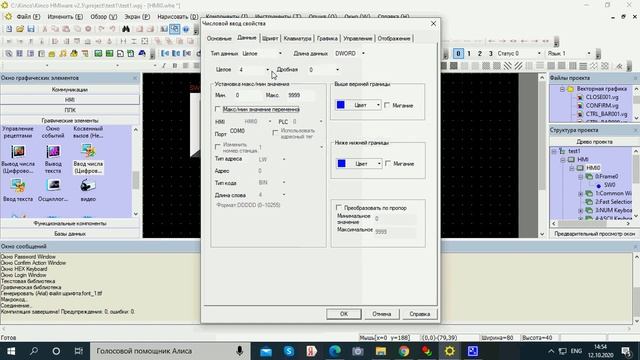Open the Файл menu
The width and height of the screenshot is (640, 360).
click(28, 17)
